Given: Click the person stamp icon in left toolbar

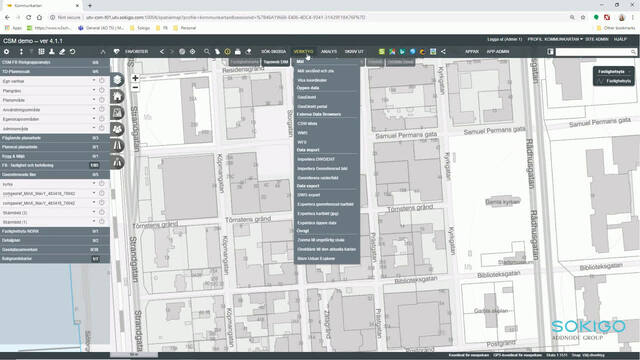Looking at the screenshot, I should click(51, 52).
